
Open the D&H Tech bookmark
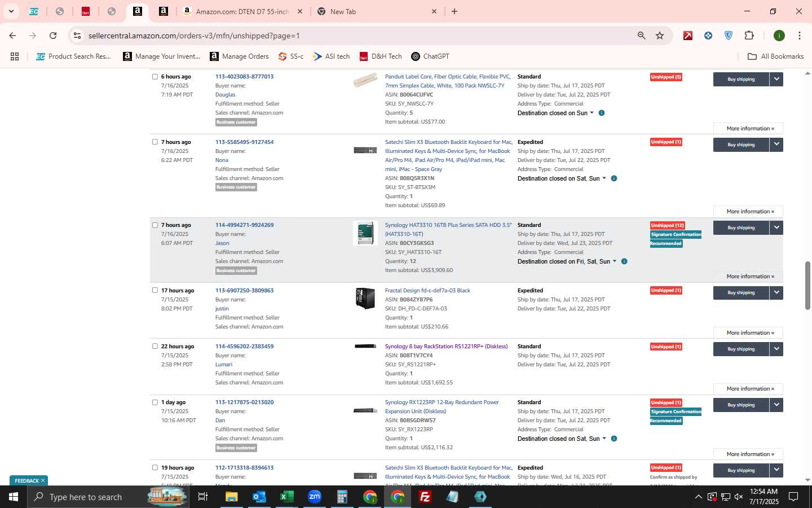380,56
